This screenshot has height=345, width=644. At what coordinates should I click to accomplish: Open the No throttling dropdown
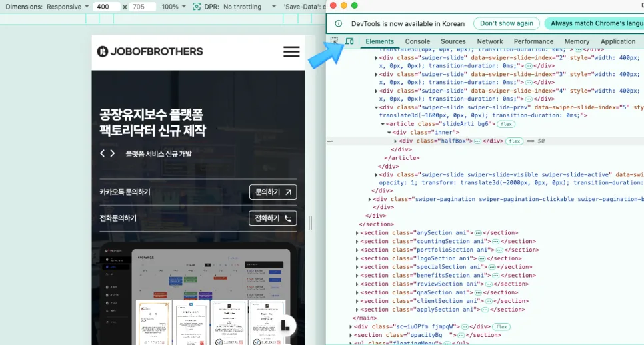tap(250, 7)
